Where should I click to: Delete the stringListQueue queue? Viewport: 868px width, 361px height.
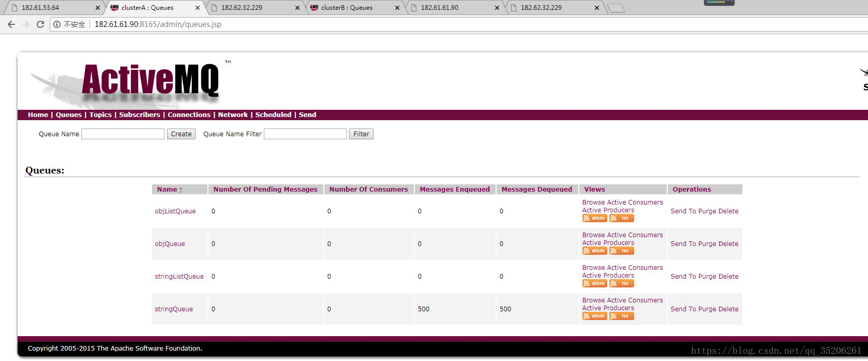point(728,277)
